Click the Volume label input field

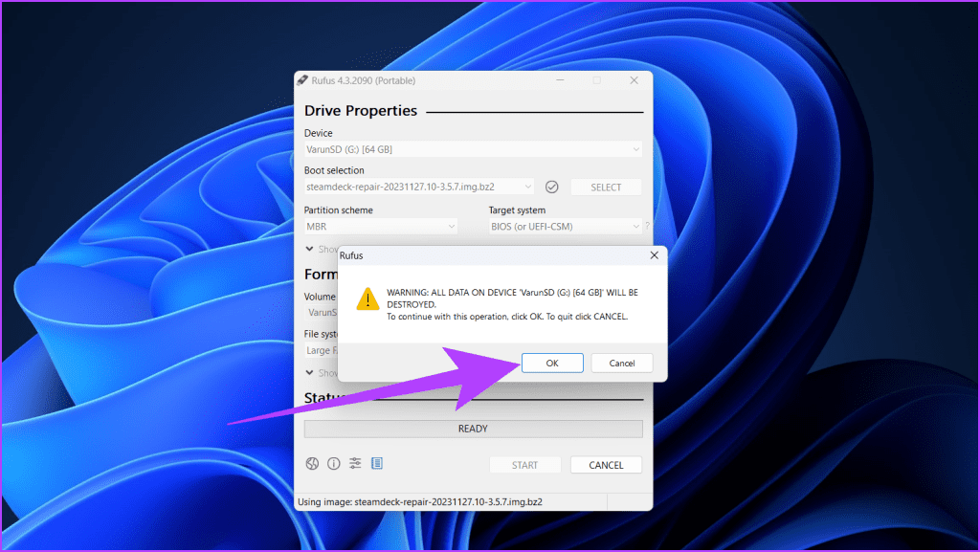click(x=322, y=312)
